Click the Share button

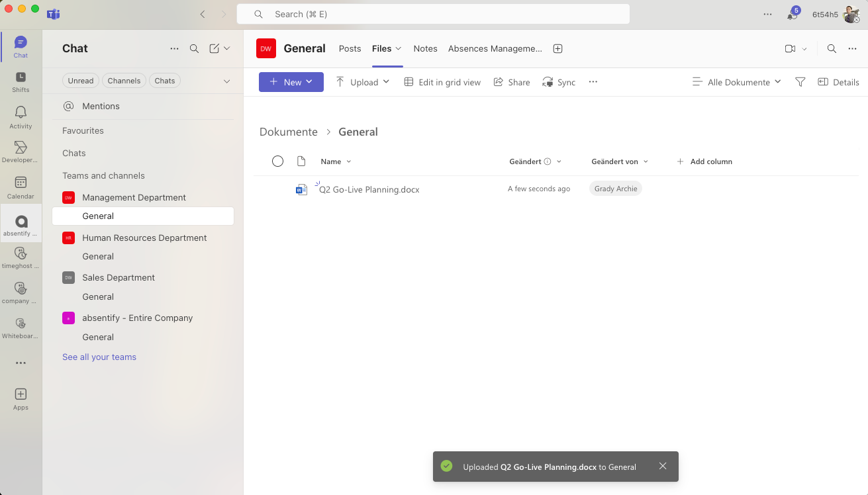(x=511, y=82)
